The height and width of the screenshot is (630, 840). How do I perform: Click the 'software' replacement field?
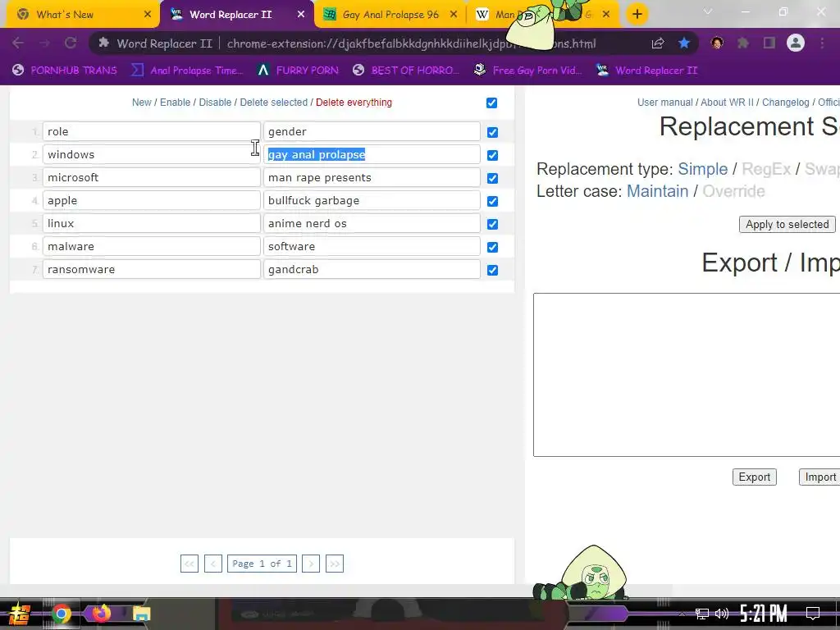click(372, 246)
